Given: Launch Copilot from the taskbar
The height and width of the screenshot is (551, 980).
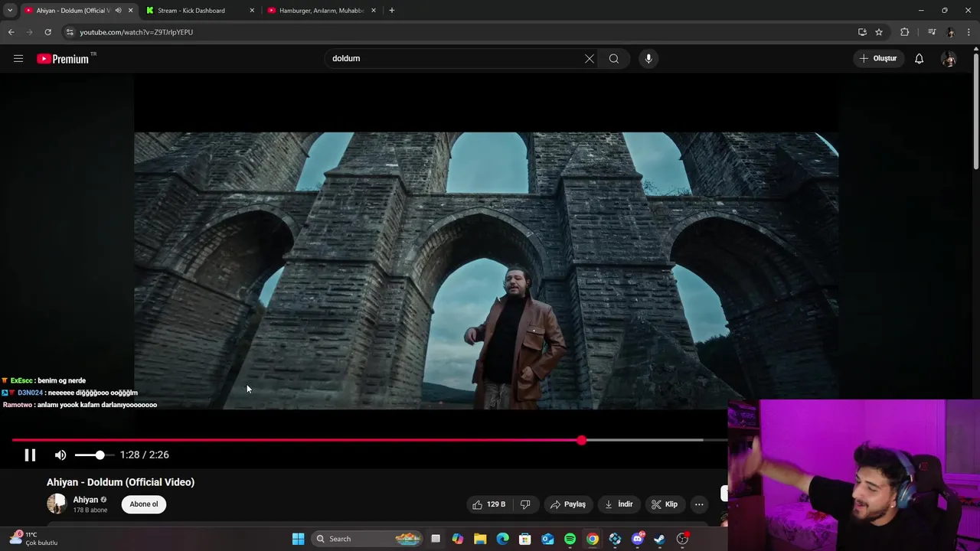Looking at the screenshot, I should tap(458, 539).
